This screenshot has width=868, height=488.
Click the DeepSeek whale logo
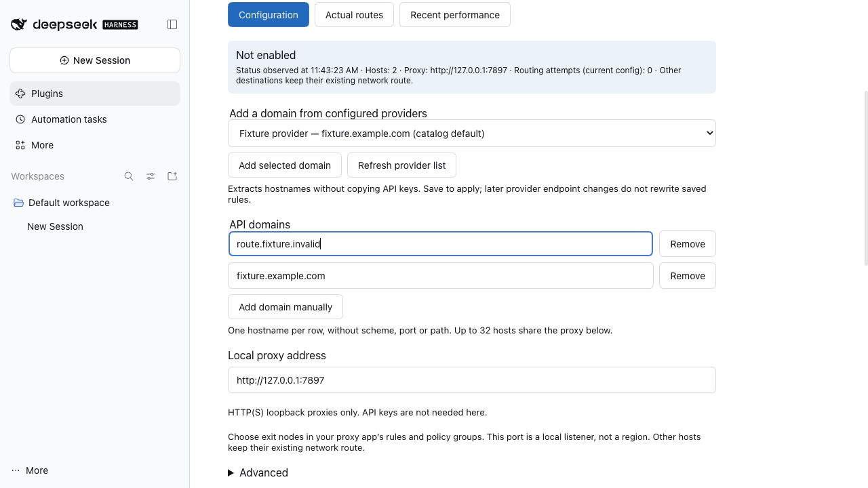19,24
